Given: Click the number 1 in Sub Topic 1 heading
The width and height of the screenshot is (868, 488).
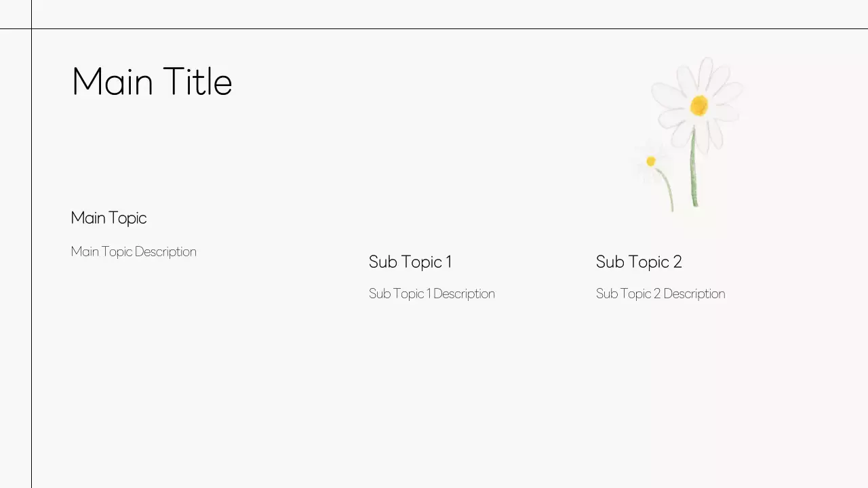Looking at the screenshot, I should click(x=448, y=262).
